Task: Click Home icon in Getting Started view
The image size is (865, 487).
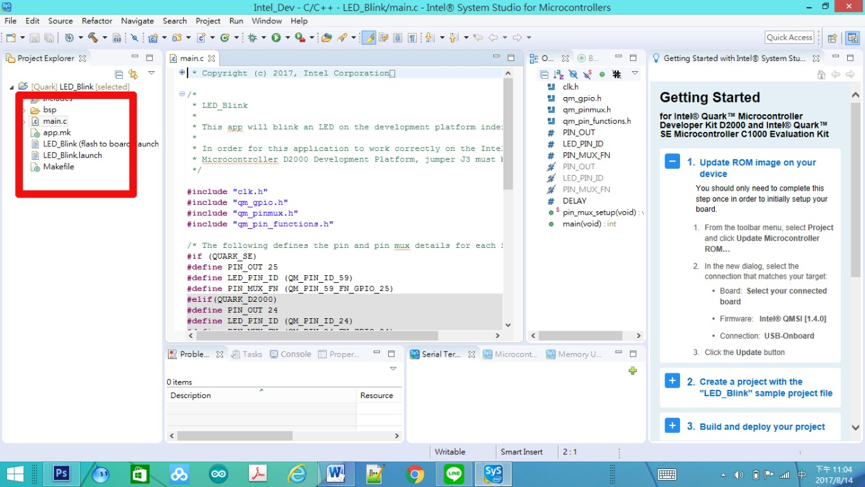Action: pyautogui.click(x=821, y=74)
